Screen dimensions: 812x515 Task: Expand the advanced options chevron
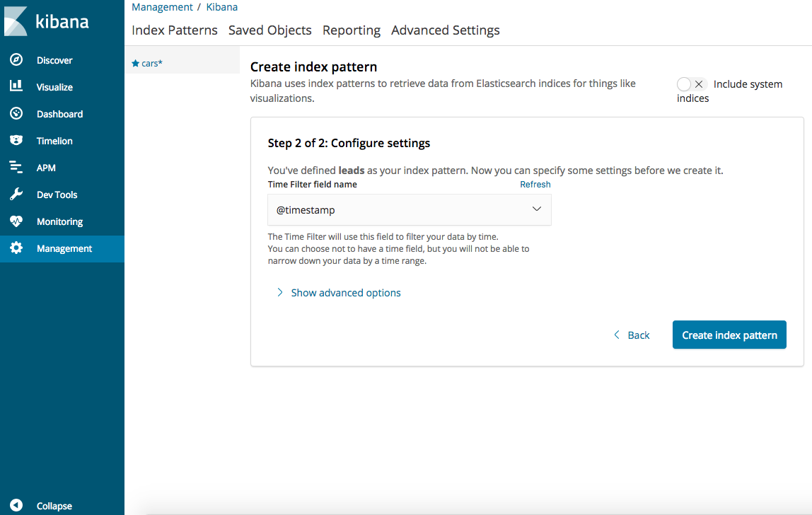tap(279, 292)
